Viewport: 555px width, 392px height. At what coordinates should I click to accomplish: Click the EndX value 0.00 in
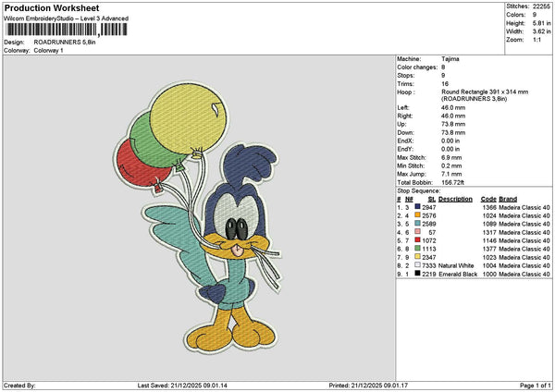click(x=450, y=141)
